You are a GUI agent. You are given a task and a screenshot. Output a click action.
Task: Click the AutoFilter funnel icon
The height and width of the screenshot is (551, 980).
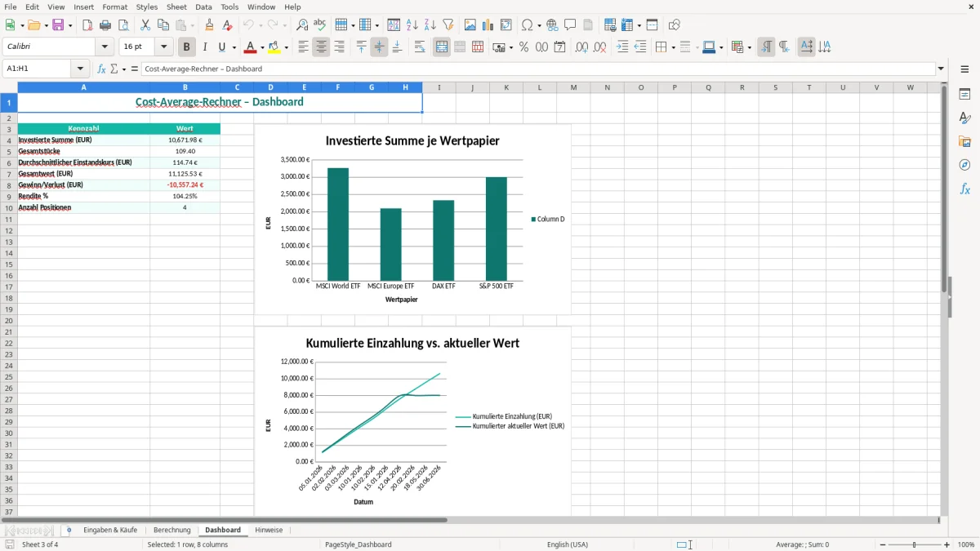coord(448,25)
